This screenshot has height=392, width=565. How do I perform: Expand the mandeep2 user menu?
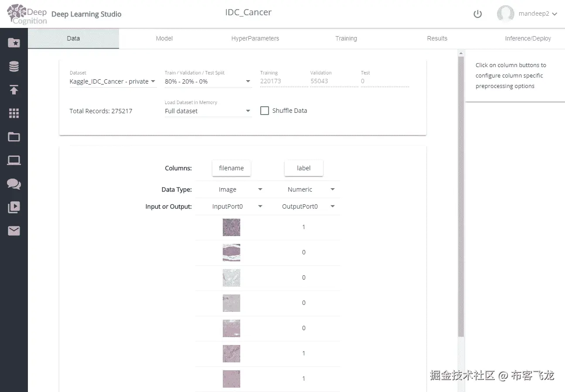(538, 14)
